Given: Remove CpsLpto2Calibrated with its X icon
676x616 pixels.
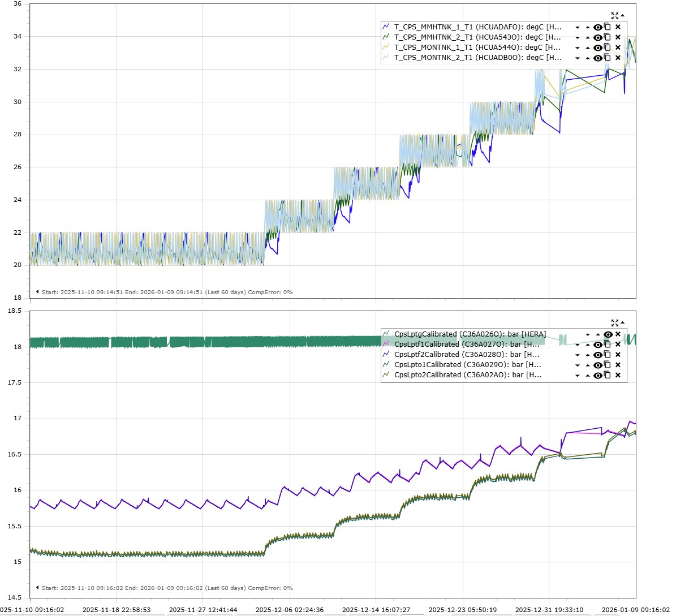Looking at the screenshot, I should [618, 376].
